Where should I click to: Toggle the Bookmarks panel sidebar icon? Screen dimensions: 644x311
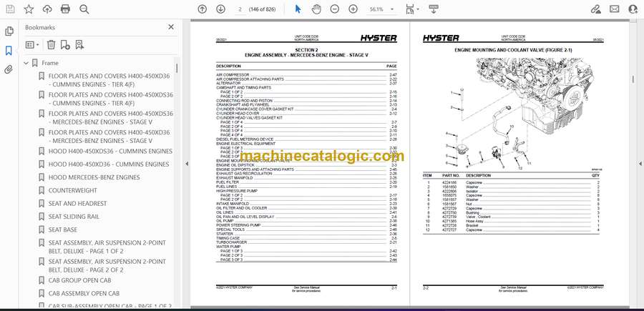coord(9,51)
